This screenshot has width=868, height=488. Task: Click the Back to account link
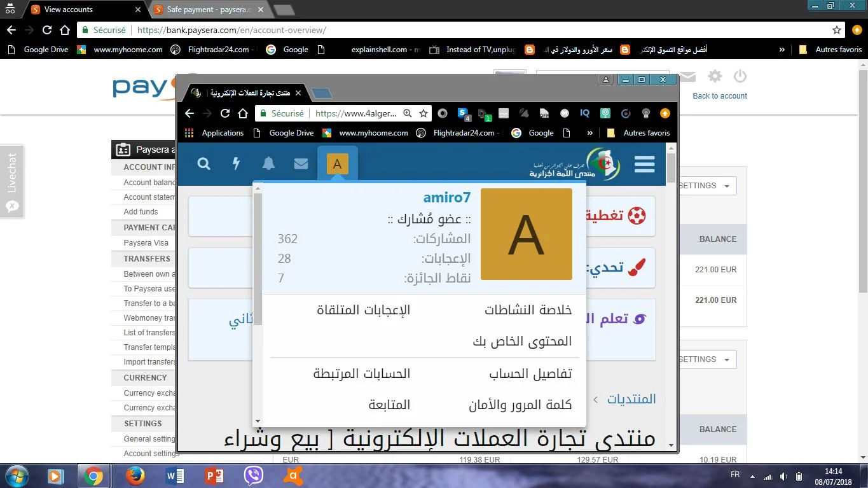coord(720,96)
